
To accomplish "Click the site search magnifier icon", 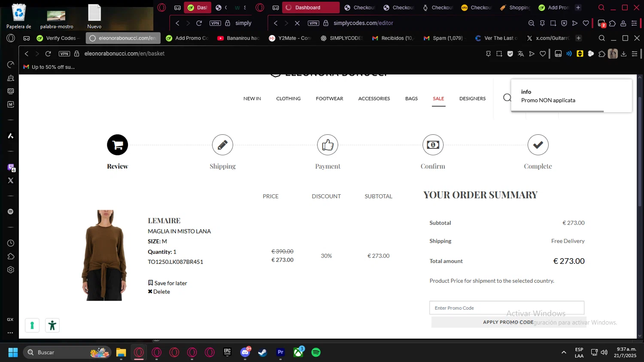I will (507, 98).
